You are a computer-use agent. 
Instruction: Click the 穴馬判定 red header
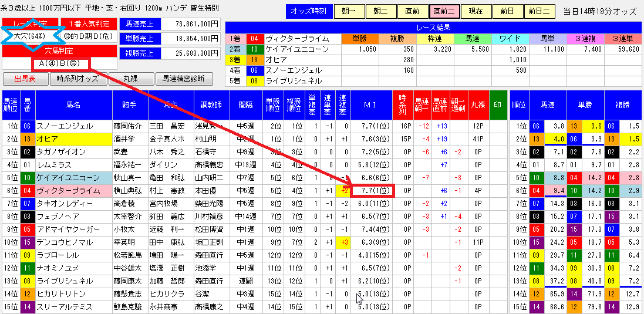point(59,51)
